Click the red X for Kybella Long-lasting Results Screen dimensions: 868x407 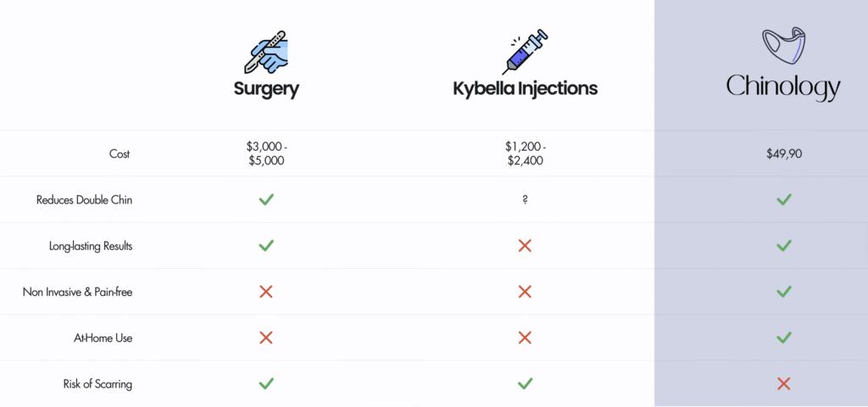[x=525, y=245]
